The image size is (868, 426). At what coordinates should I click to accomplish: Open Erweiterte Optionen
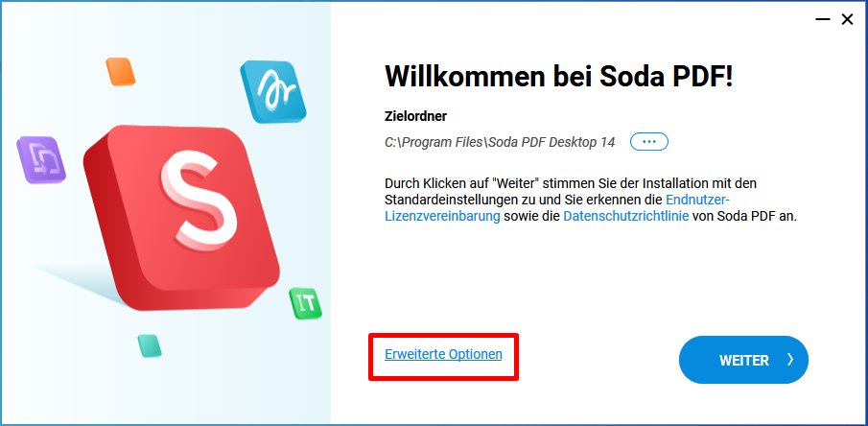(443, 354)
